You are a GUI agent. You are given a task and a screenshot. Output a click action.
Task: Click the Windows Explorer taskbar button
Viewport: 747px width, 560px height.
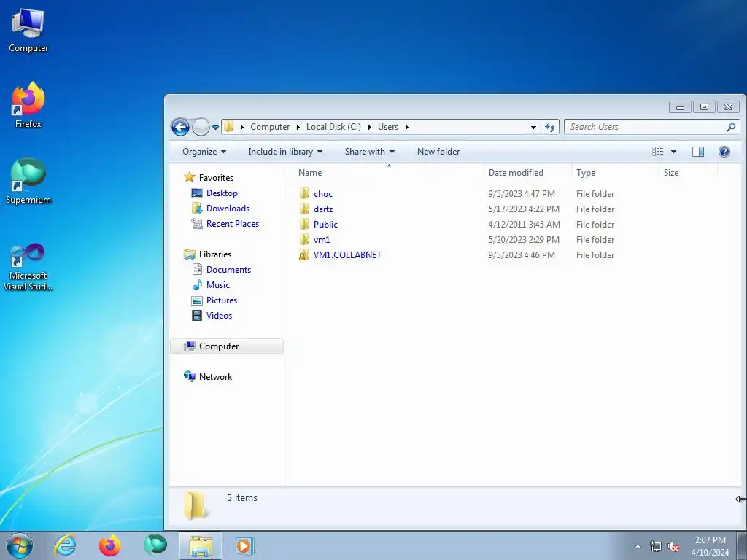pos(201,545)
